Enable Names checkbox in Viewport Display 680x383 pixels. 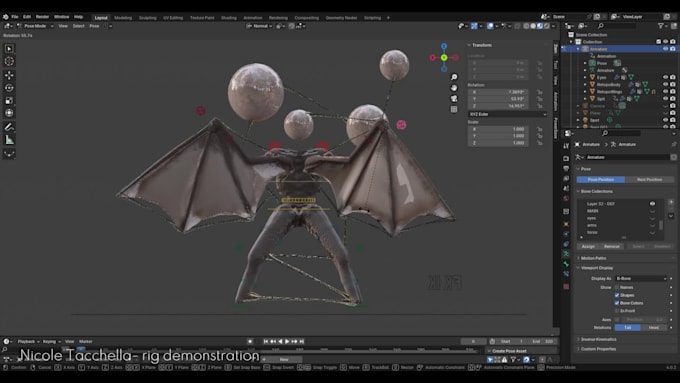[x=617, y=287]
